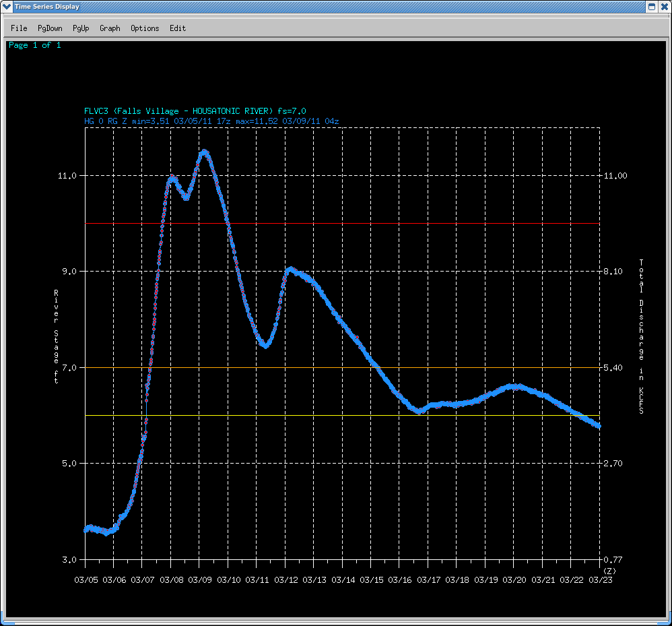The image size is (672, 626).
Task: Open the Edit menu
Action: [178, 28]
